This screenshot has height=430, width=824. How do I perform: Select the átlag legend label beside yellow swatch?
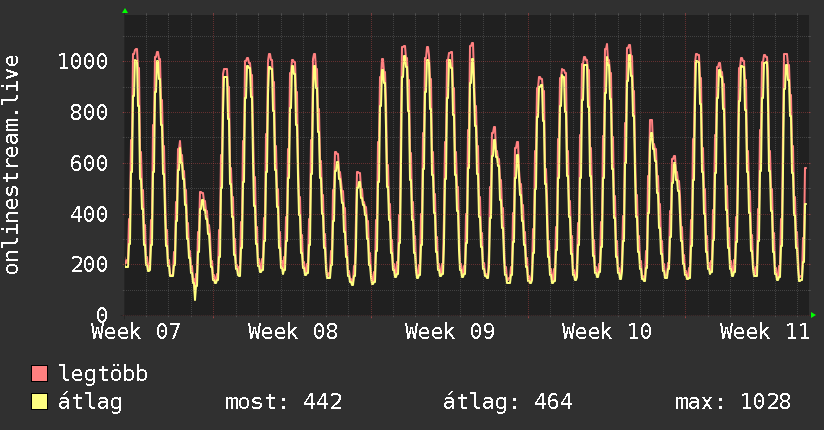coord(90,403)
